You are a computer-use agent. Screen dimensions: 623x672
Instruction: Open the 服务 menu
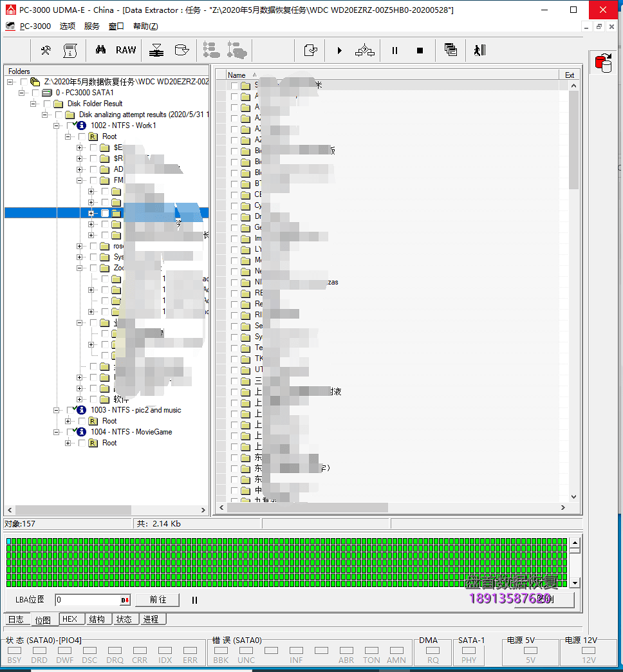[x=91, y=26]
